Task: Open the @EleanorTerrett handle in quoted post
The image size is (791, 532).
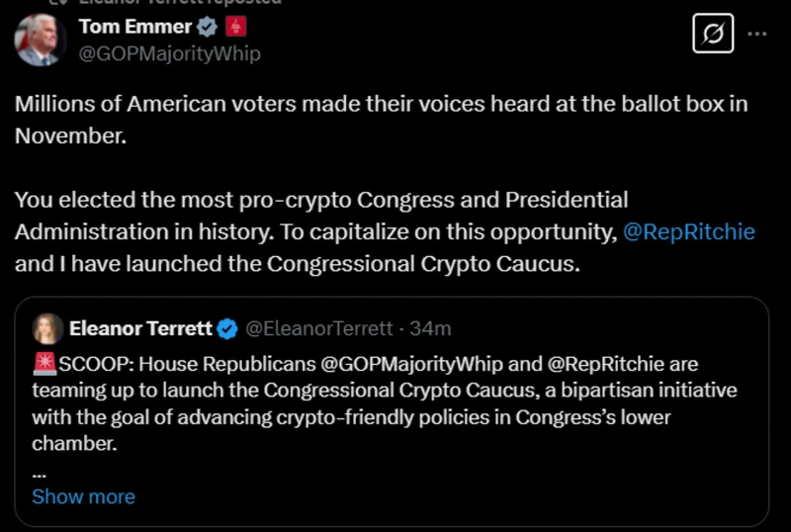Action: [317, 327]
